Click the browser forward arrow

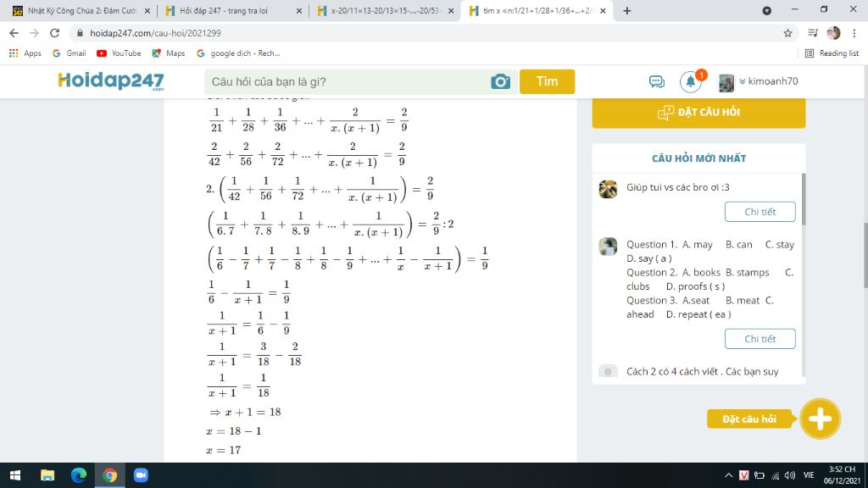[x=34, y=33]
